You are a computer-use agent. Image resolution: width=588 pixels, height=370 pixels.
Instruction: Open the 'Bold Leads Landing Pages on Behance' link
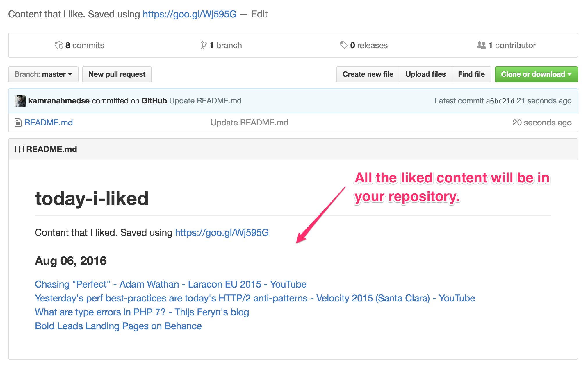click(118, 326)
